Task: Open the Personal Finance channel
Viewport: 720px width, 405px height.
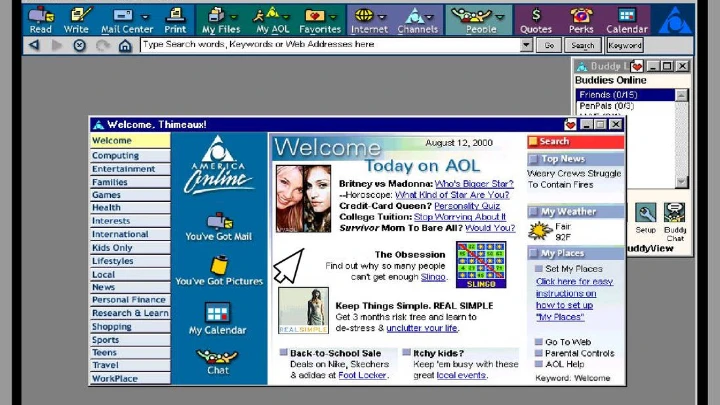Action: (x=130, y=299)
